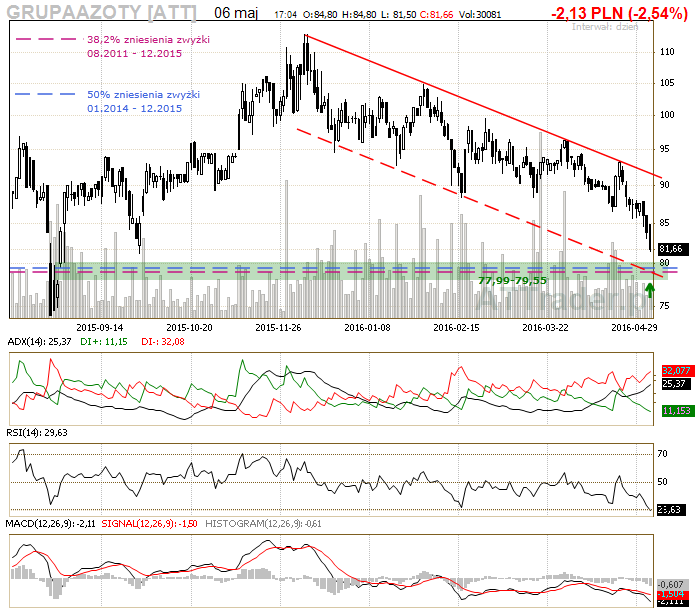Click the DI+: 11,15 indicator label
This screenshot has height=613, width=700.
tap(104, 342)
